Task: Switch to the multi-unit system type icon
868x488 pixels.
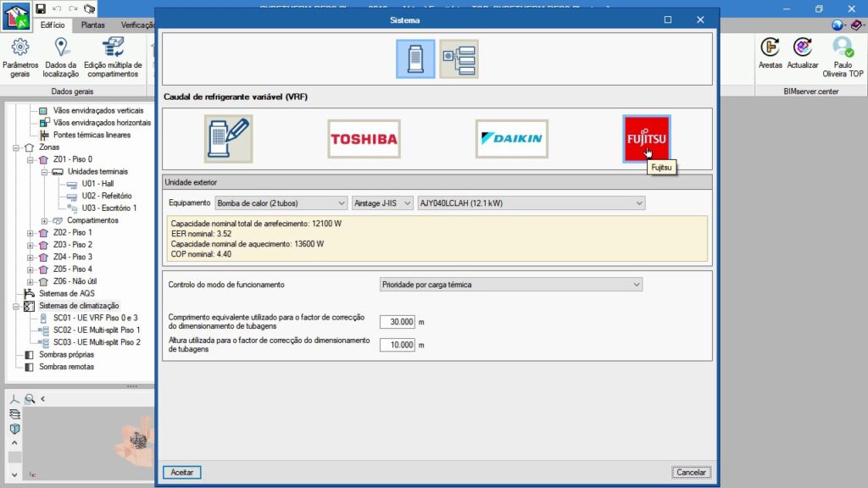Action: [459, 59]
